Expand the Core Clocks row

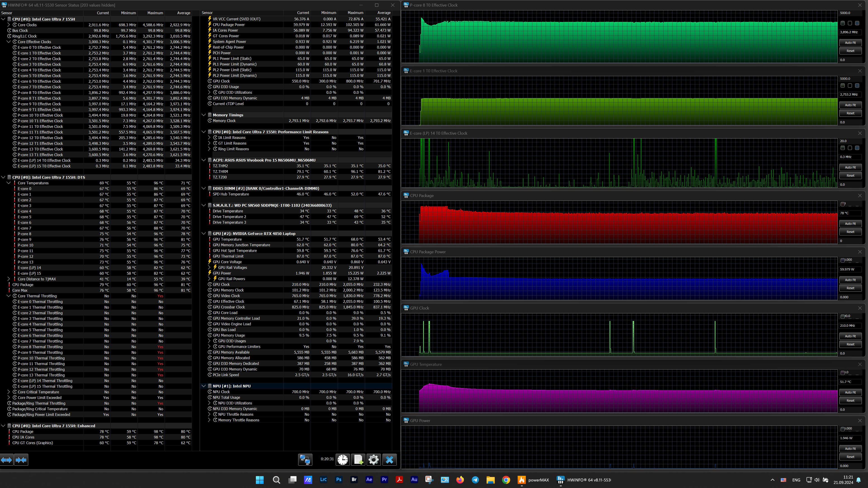click(9, 25)
